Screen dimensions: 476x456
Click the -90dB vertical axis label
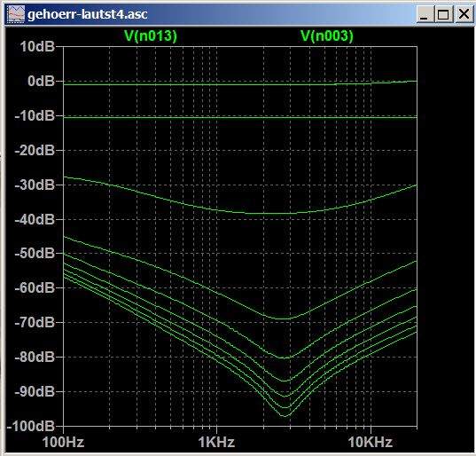click(35, 392)
